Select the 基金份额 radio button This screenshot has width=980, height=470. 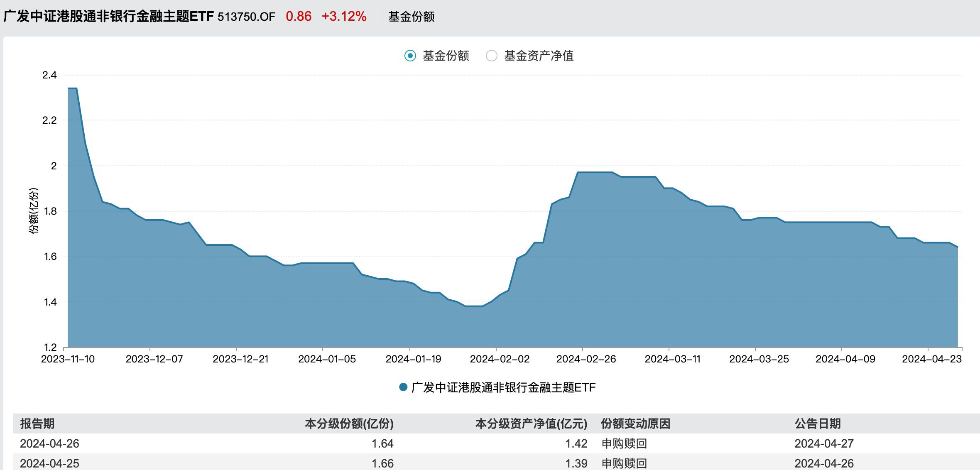410,56
